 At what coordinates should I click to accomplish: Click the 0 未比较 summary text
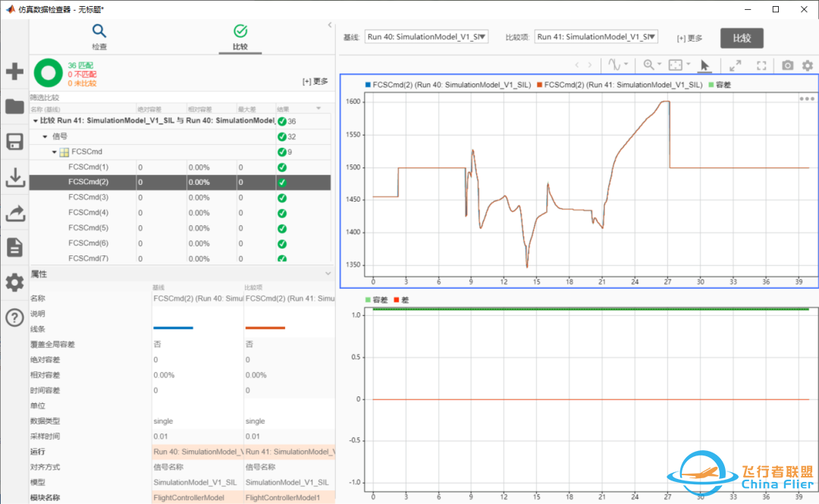click(82, 83)
